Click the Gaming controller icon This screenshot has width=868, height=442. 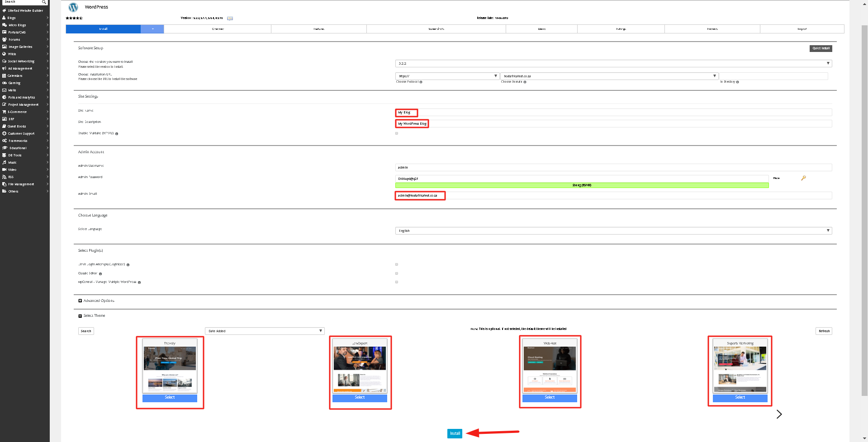click(x=4, y=83)
